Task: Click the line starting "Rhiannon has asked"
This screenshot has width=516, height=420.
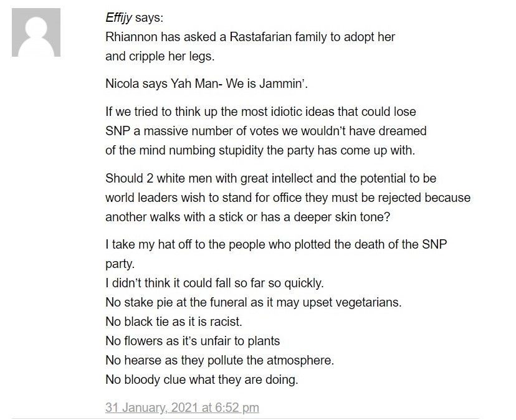Action: click(x=250, y=37)
